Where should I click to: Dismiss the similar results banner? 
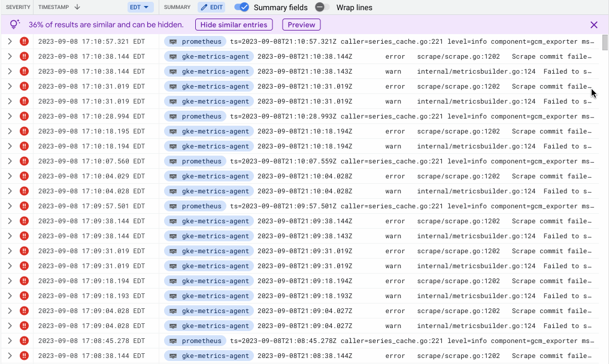click(594, 25)
